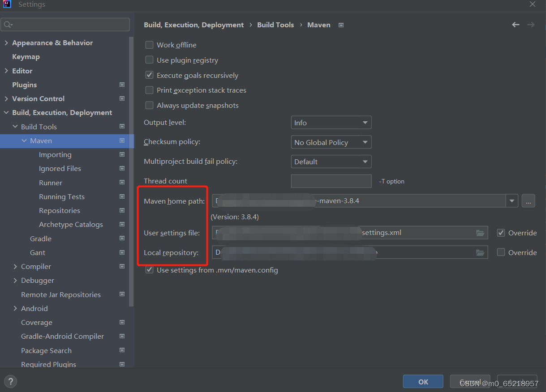Click project-level icon beside Running Tests
Viewport: 546px width, 392px height.
[122, 197]
